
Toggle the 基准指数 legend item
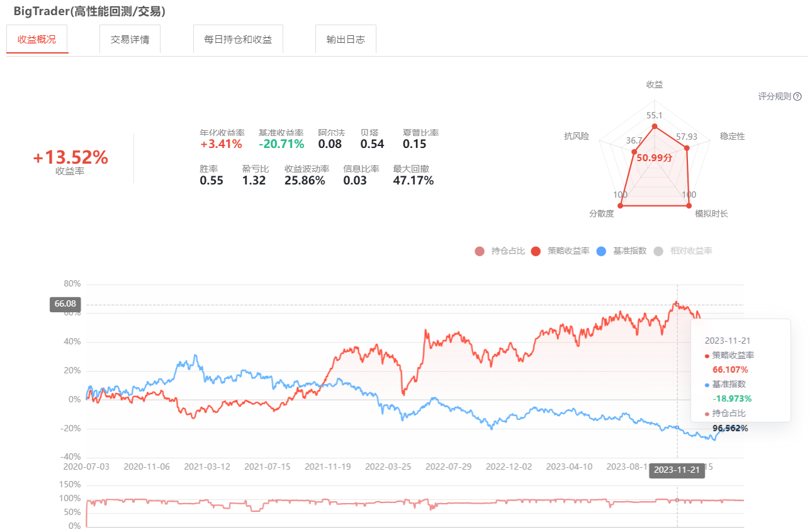(621, 251)
